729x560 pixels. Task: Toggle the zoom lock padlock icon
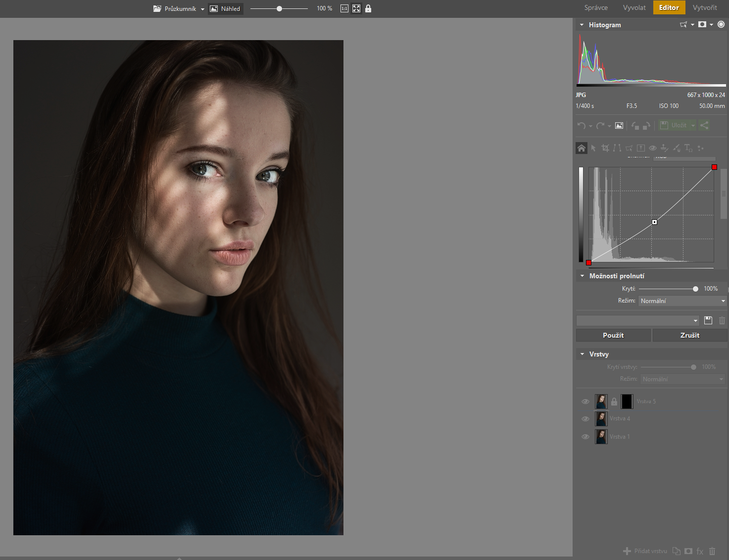click(x=368, y=8)
